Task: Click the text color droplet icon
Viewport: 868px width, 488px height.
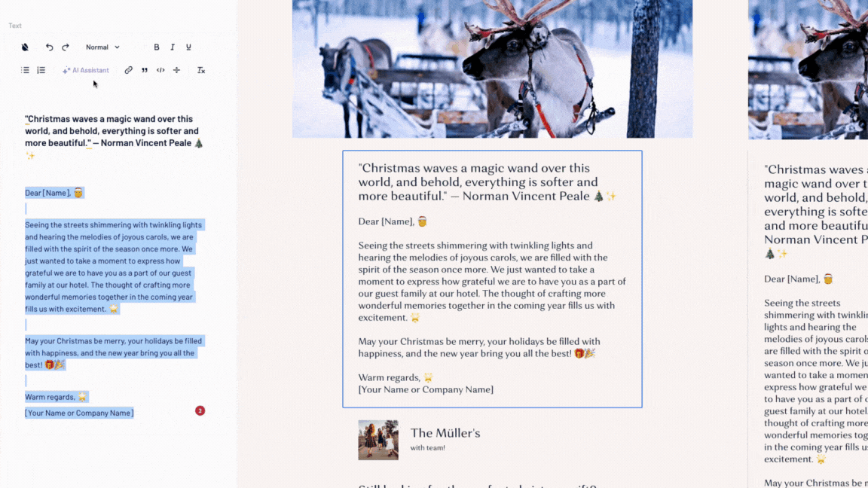Action: coord(25,47)
